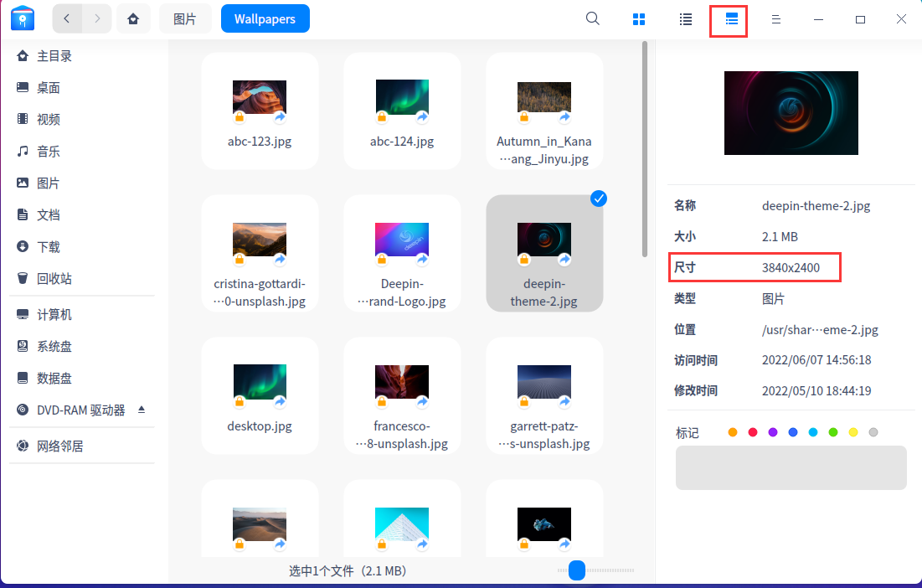Select the black fish thumbnail in bottom row
Viewport: 922px width, 588px height.
544,524
